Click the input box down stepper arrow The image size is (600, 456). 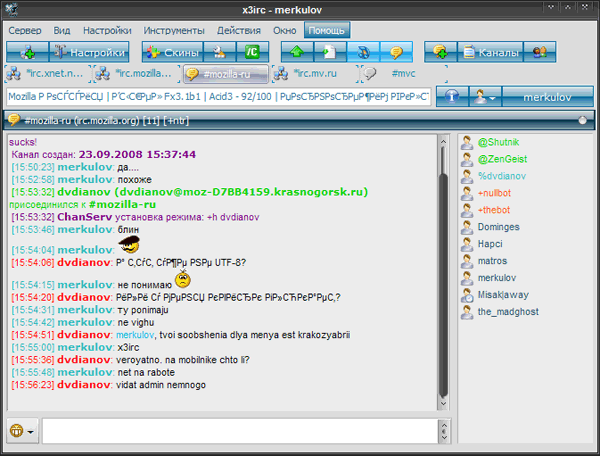point(444,437)
